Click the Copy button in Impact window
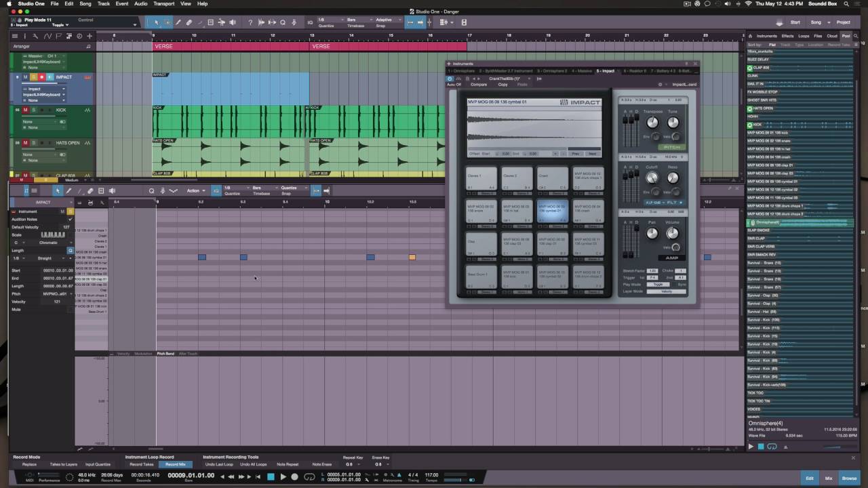 [503, 85]
